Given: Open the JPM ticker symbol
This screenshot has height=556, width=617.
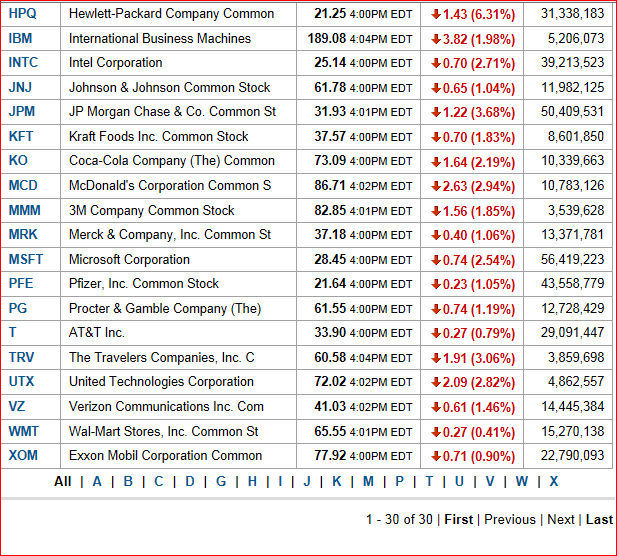Looking at the screenshot, I should (22, 112).
